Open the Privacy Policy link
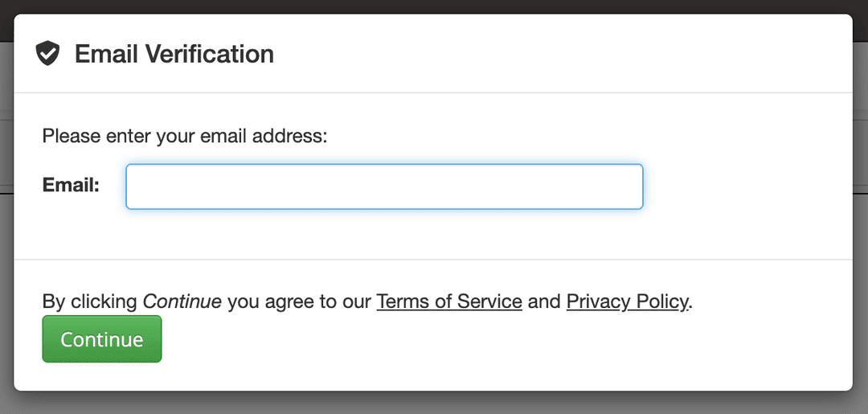 click(627, 301)
